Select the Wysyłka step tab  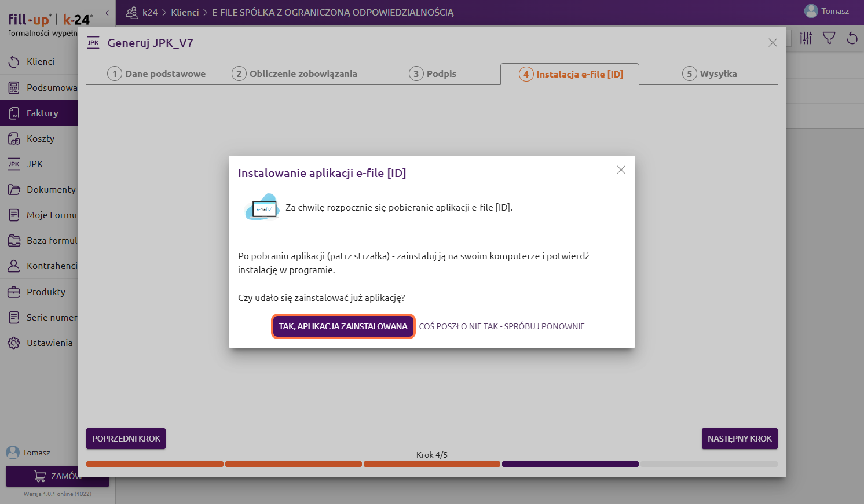[x=709, y=74]
